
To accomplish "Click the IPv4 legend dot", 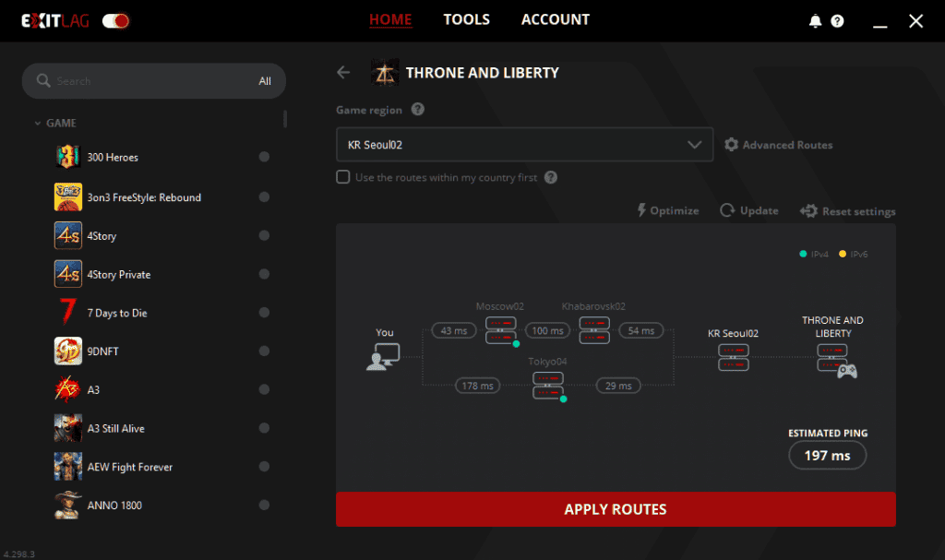I will point(803,254).
